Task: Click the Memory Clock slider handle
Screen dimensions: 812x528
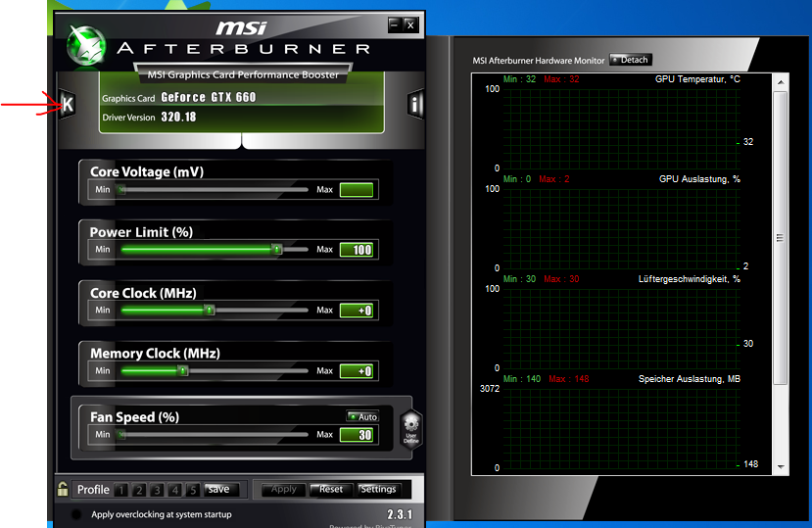Action: 182,370
